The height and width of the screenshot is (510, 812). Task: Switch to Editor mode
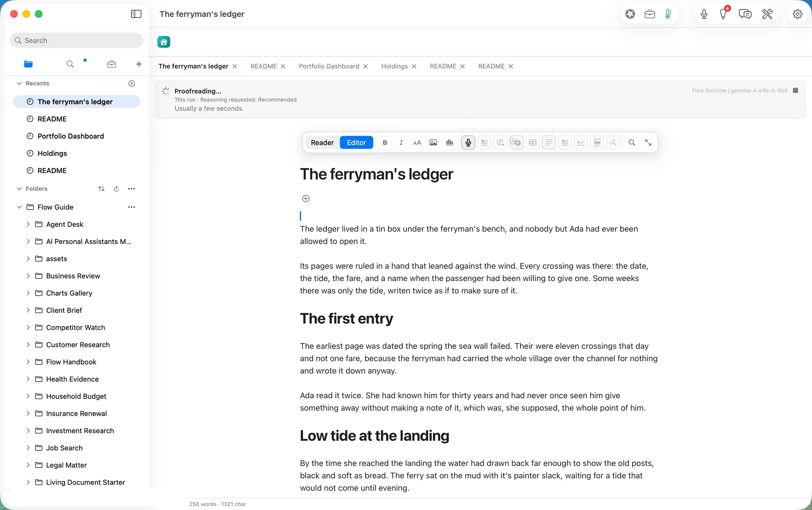pyautogui.click(x=356, y=143)
